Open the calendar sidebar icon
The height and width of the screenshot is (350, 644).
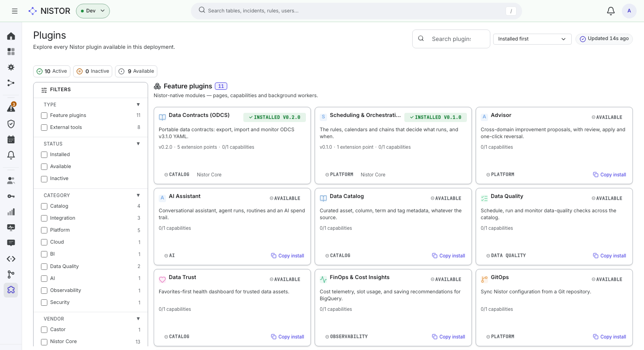click(x=11, y=139)
